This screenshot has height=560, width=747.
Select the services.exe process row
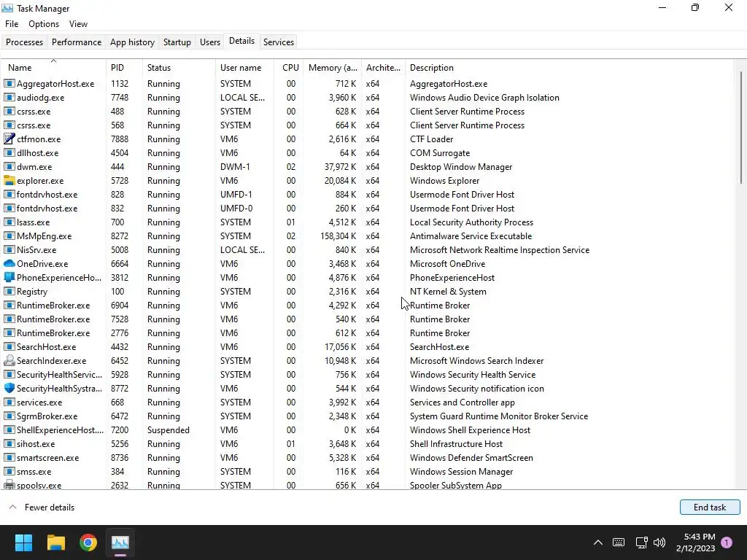[x=368, y=402]
